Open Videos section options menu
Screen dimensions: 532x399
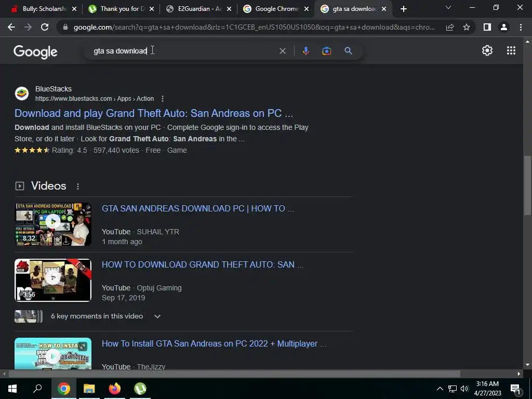click(x=78, y=187)
